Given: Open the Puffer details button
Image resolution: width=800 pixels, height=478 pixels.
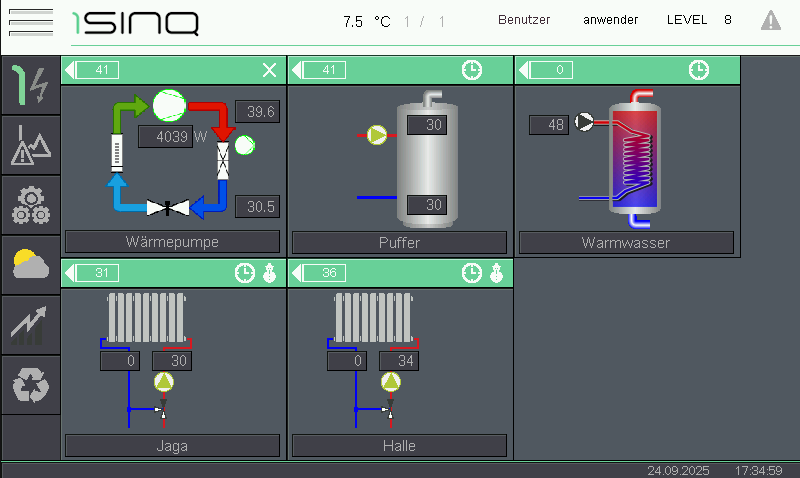Looking at the screenshot, I should (x=399, y=242).
